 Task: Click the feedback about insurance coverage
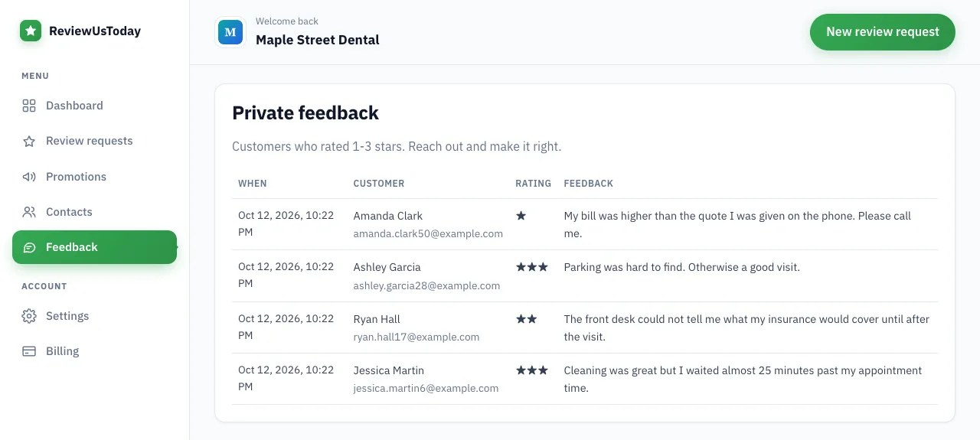click(746, 328)
